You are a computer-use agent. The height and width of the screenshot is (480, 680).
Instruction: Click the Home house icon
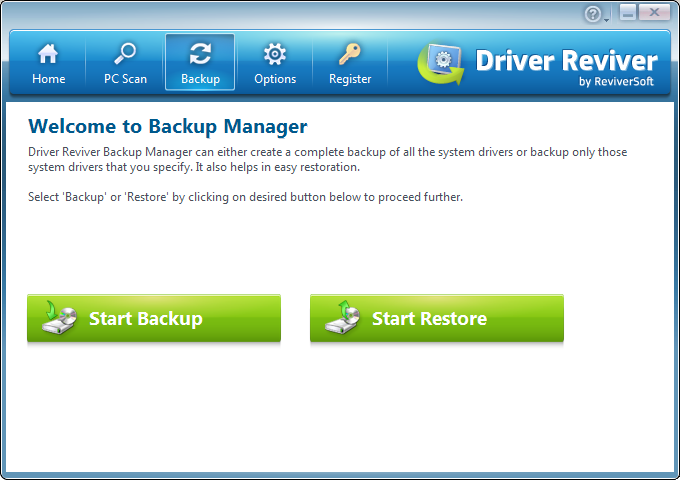click(x=48, y=54)
